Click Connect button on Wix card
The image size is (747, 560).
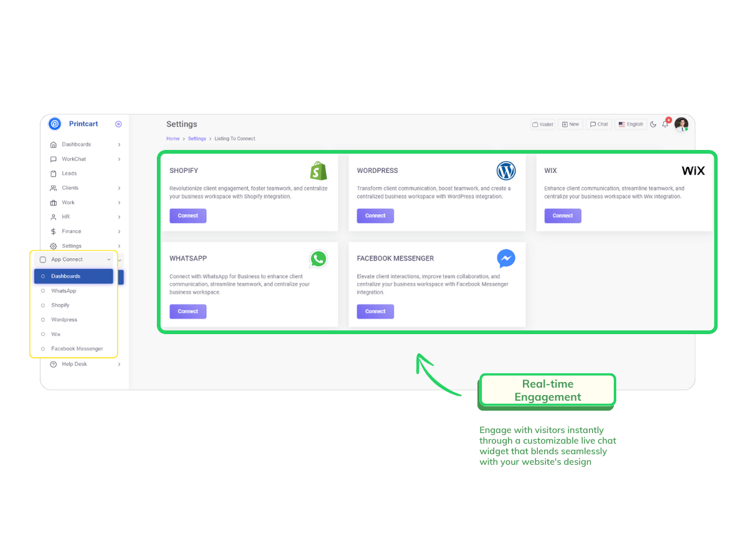563,216
